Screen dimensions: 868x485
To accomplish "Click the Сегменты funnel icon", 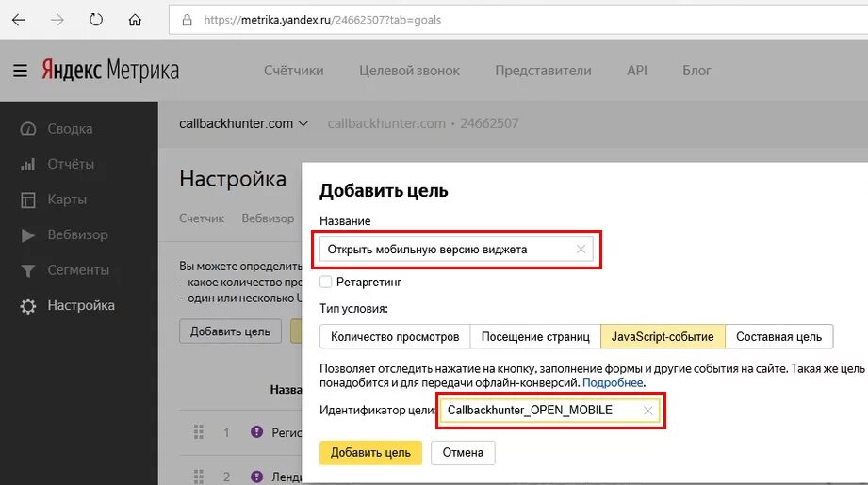I will (x=27, y=270).
